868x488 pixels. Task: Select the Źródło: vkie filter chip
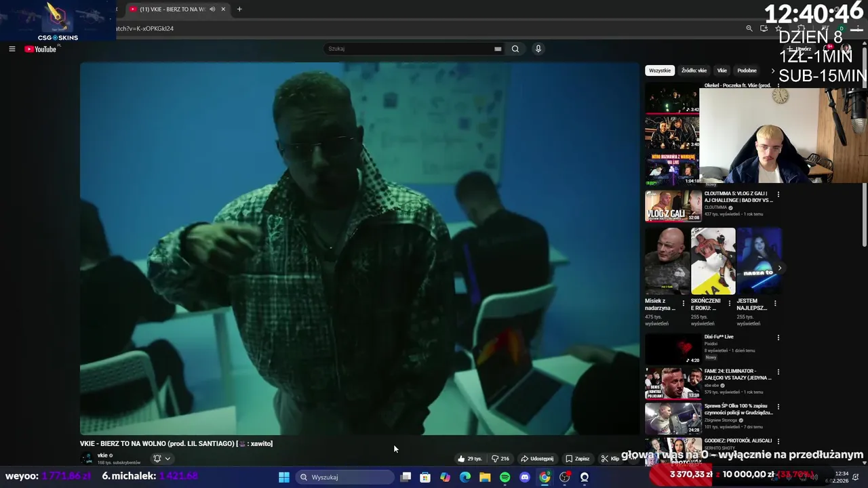tap(694, 70)
